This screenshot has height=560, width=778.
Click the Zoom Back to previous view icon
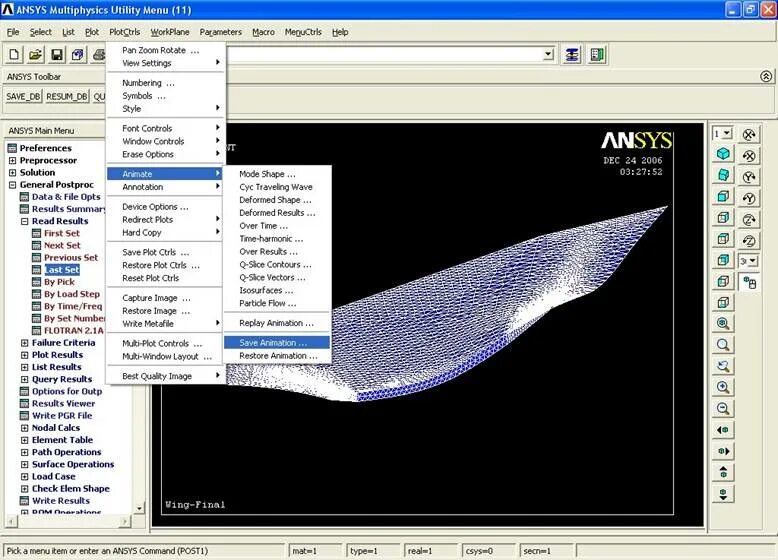(723, 366)
